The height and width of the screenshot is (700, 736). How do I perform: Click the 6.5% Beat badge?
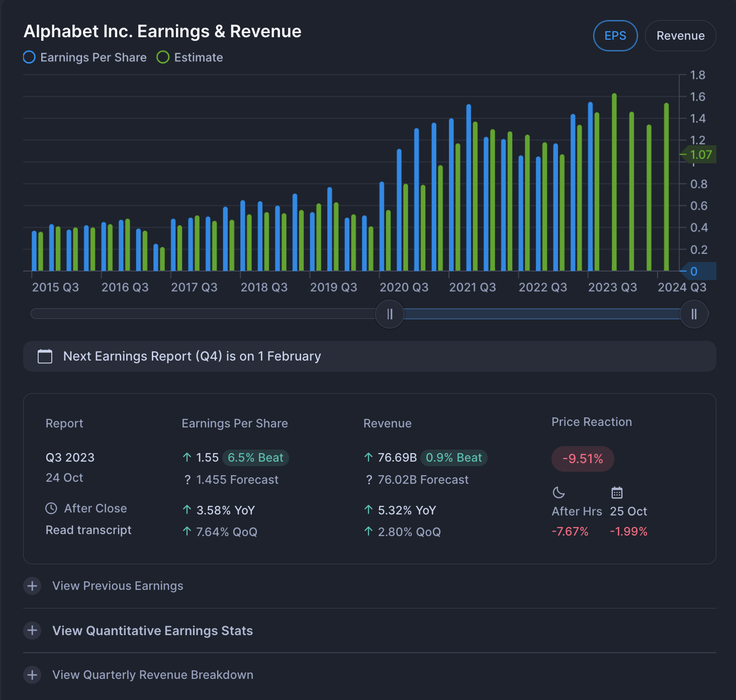255,458
